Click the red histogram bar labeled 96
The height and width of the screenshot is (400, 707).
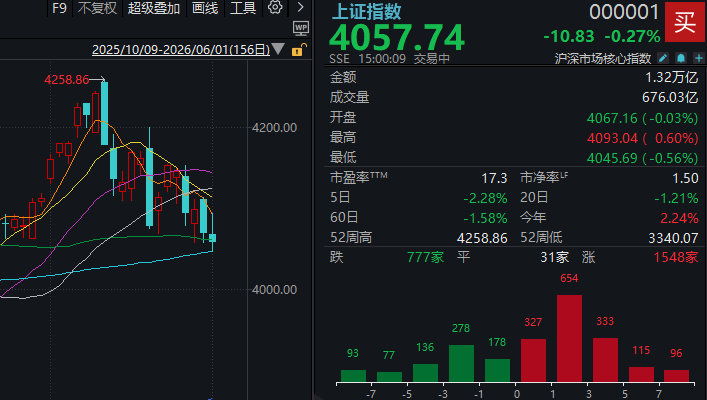click(676, 376)
